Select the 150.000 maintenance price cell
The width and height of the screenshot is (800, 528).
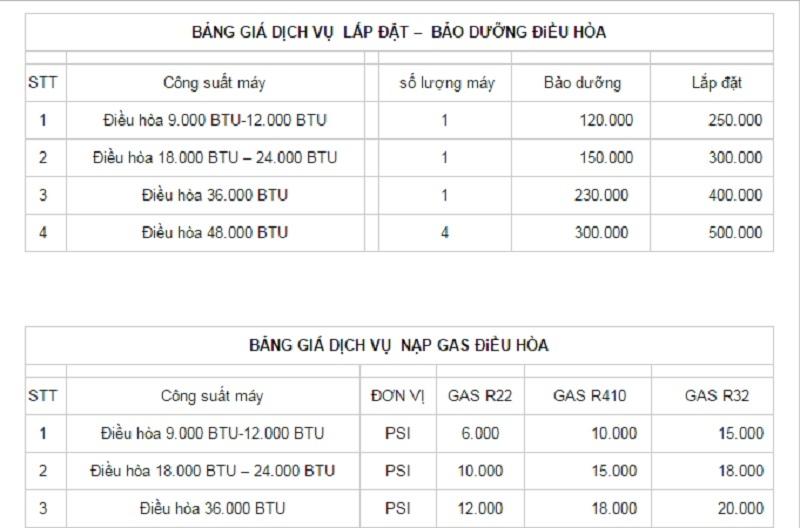coord(605,157)
